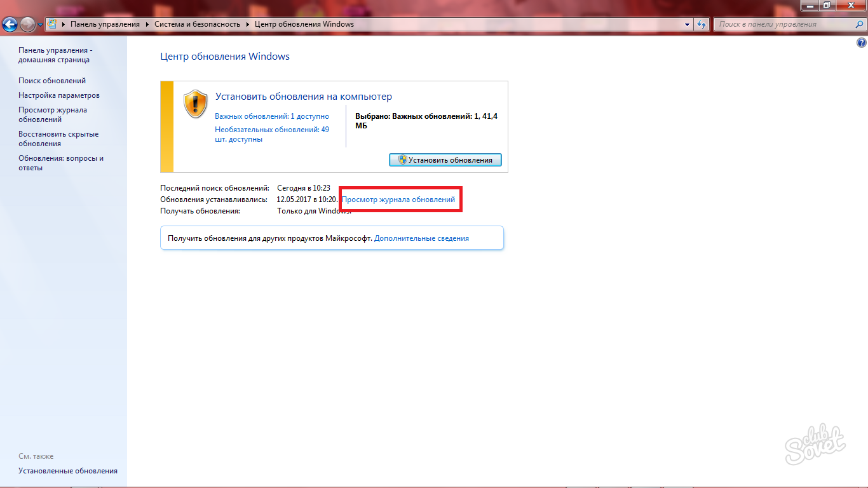The image size is (868, 488).
Task: Click Поиск обновлений in the sidebar
Action: 52,81
